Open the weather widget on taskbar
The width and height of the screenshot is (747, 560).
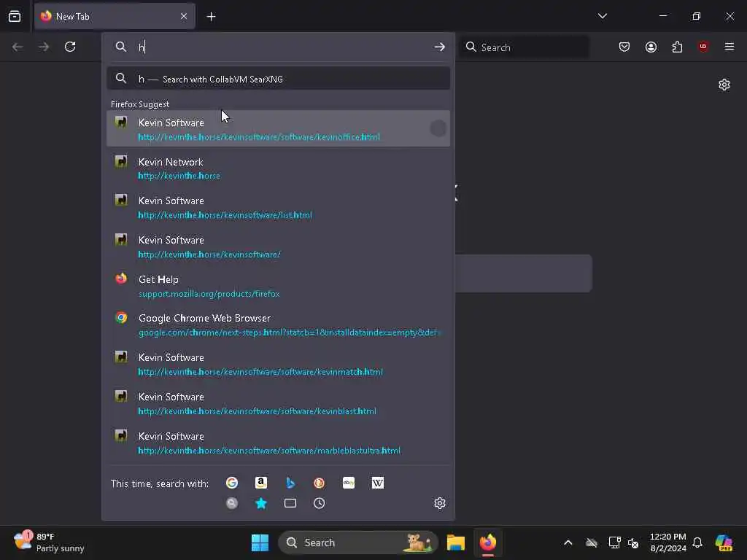[49, 542]
